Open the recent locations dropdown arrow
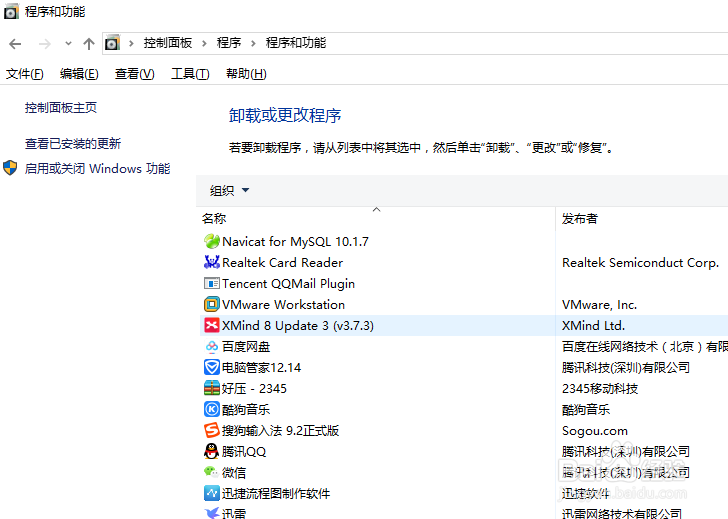The width and height of the screenshot is (728, 519). [68, 44]
